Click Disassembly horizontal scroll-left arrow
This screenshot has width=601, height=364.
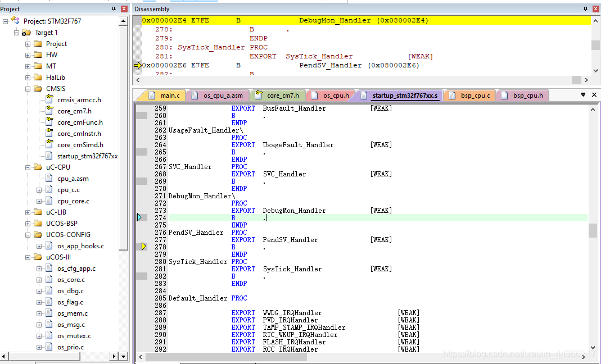[138, 80]
